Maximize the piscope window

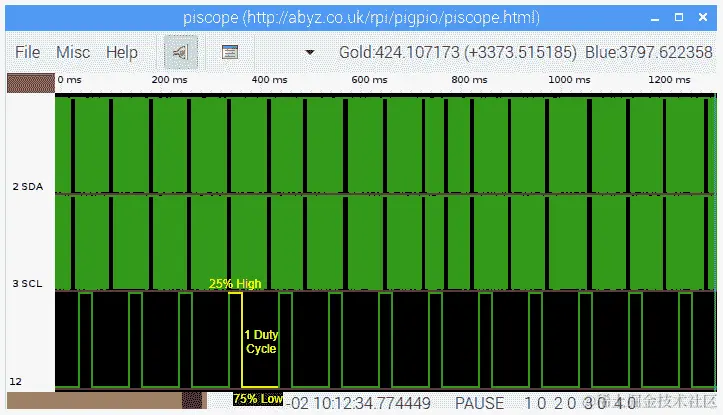click(679, 18)
